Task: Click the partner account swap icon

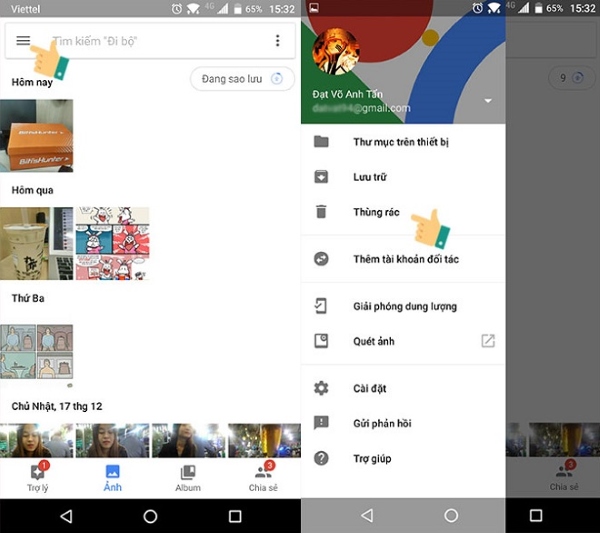Action: click(x=321, y=259)
